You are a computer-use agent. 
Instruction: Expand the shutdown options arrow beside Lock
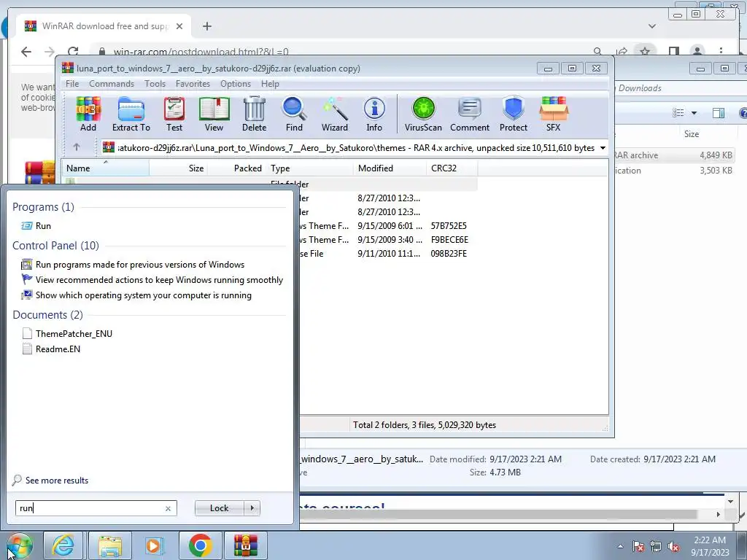(x=252, y=508)
